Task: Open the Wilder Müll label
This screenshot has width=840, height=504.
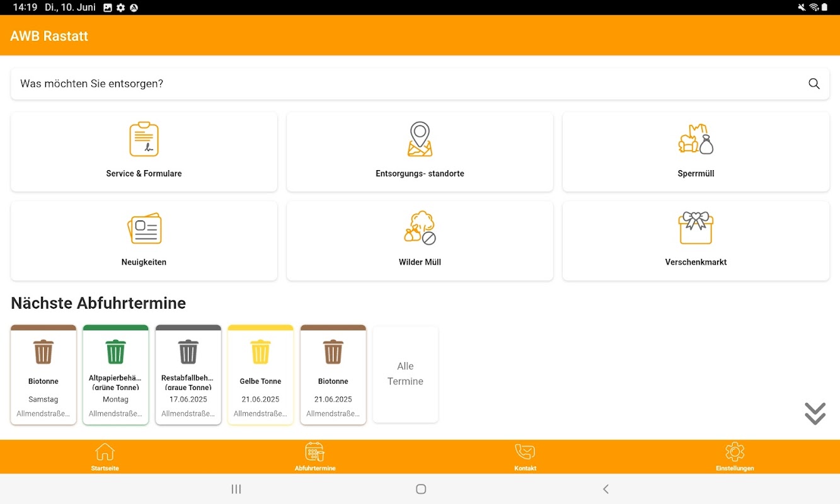Action: point(420,262)
